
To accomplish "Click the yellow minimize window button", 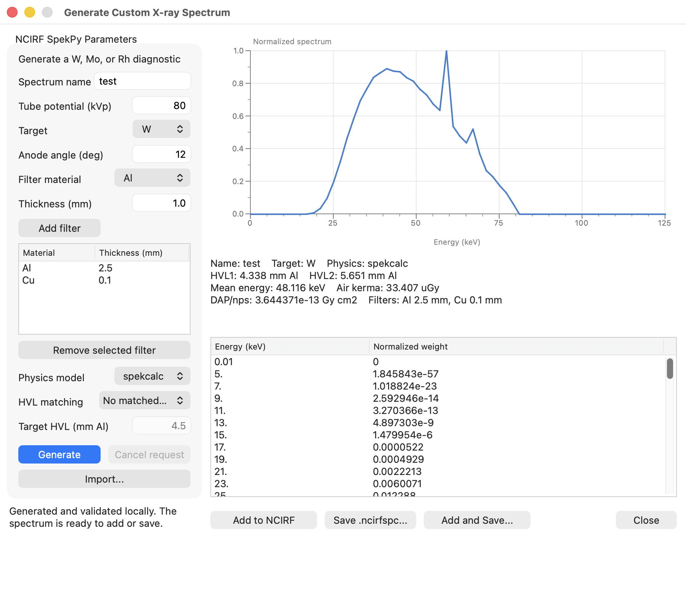I will pos(30,12).
